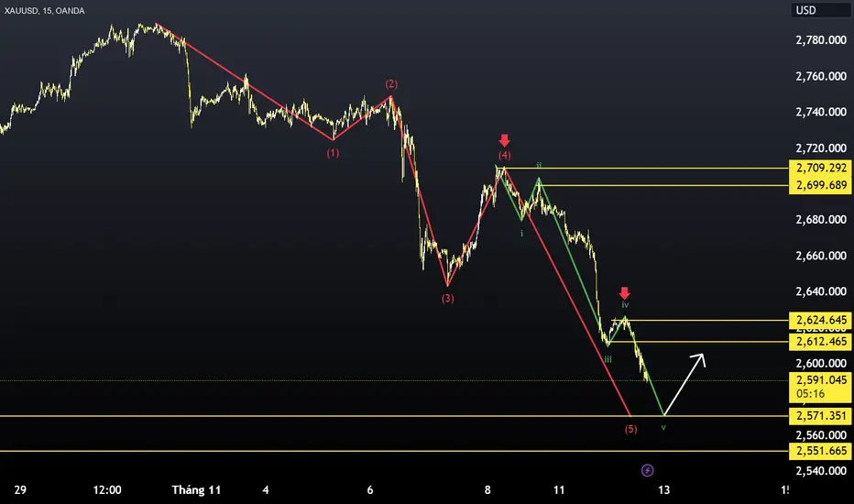Click the current price 2,591.045 label
The height and width of the screenshot is (504, 854).
point(820,387)
